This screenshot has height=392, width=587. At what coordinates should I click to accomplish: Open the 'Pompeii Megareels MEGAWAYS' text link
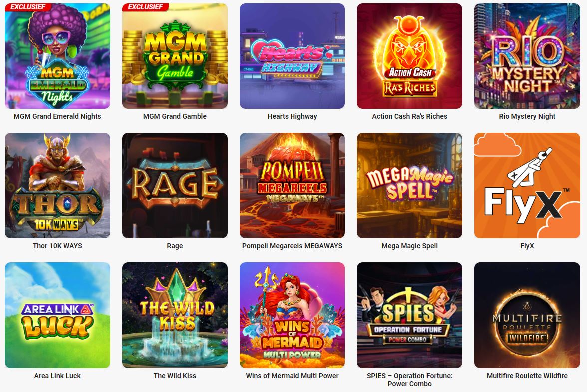(292, 246)
